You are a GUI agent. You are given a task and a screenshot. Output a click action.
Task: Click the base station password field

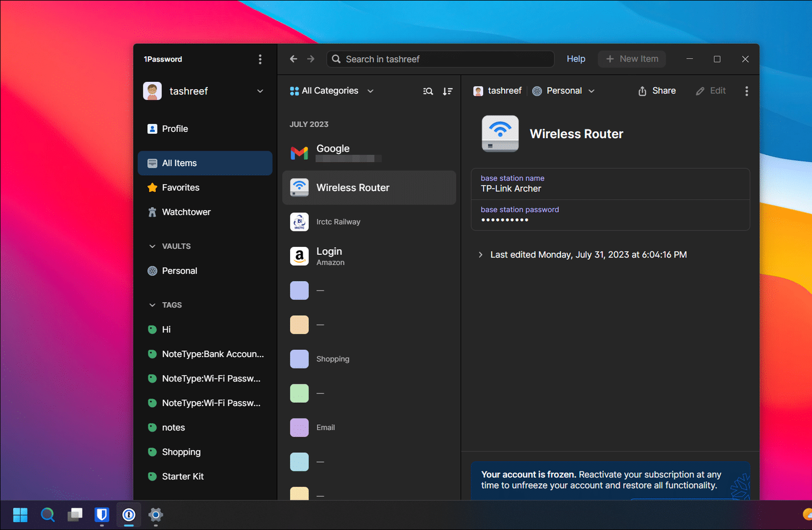[x=610, y=215]
